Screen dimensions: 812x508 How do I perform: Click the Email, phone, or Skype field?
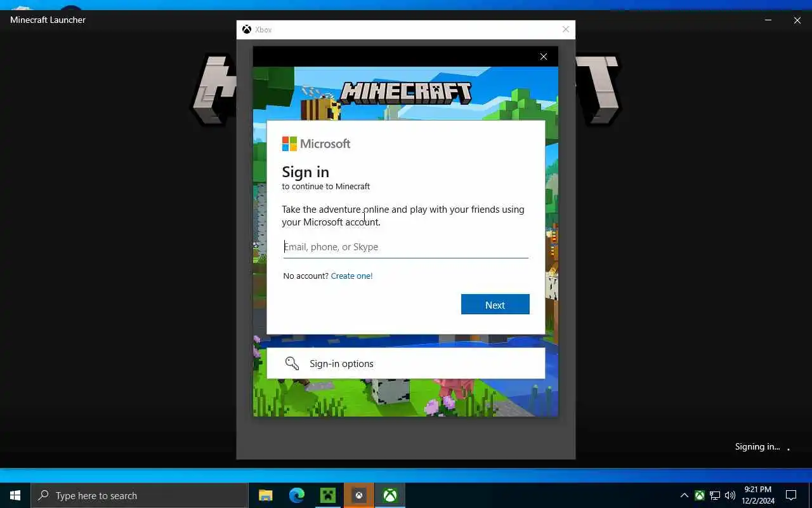[x=405, y=247]
